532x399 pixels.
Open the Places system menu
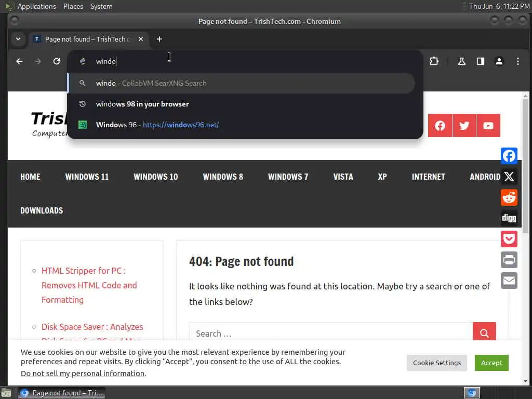(73, 6)
